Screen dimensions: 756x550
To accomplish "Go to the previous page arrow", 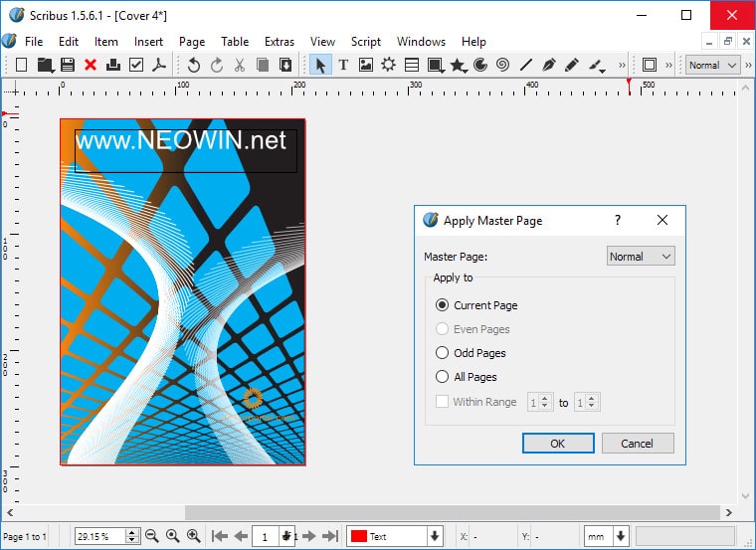I will pos(241,536).
